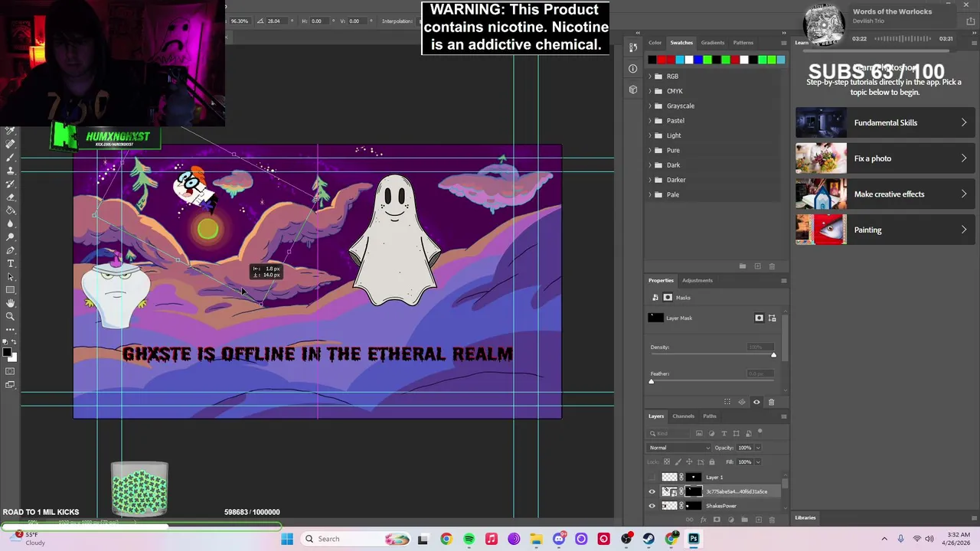Select the Hand tool
This screenshot has width=980, height=551.
point(11,303)
